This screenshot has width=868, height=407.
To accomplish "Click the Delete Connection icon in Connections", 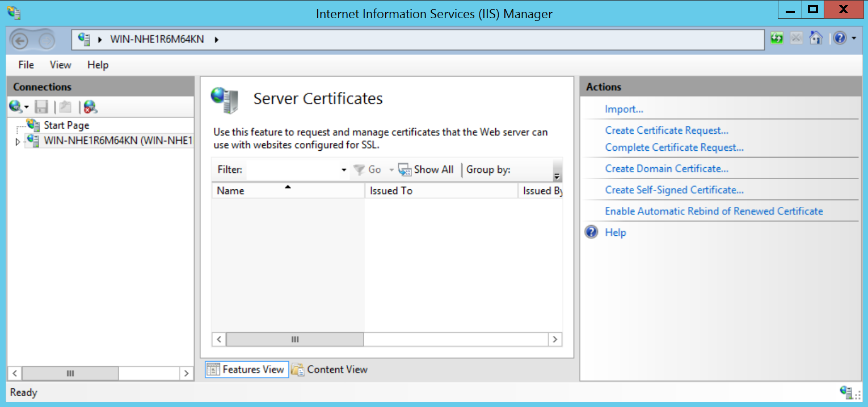I will (x=91, y=106).
